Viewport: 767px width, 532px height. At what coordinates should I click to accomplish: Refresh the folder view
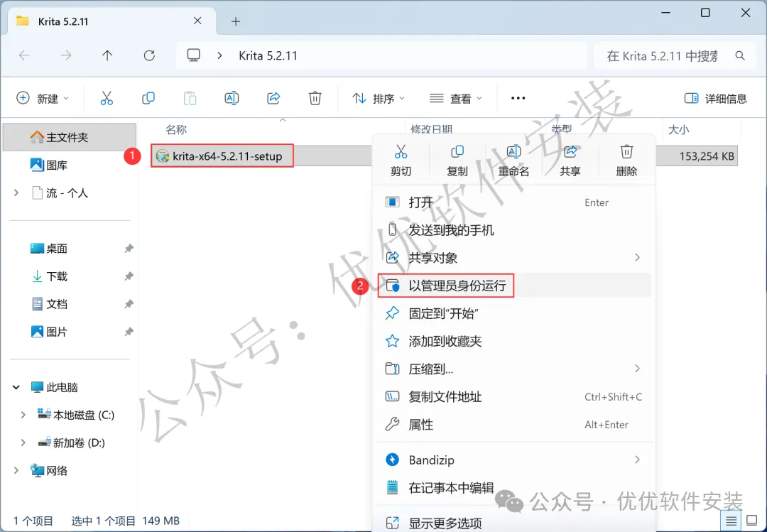[x=149, y=56]
